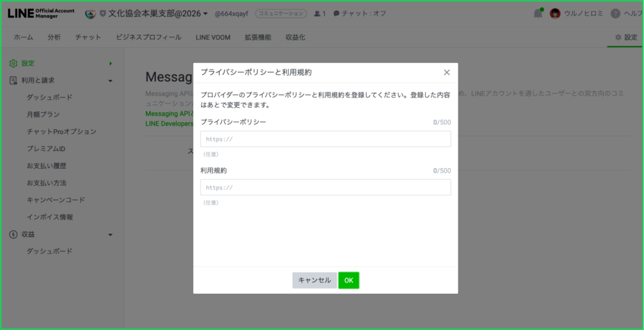Click the 収益 sidebar label
The height and width of the screenshot is (330, 644).
(28, 234)
